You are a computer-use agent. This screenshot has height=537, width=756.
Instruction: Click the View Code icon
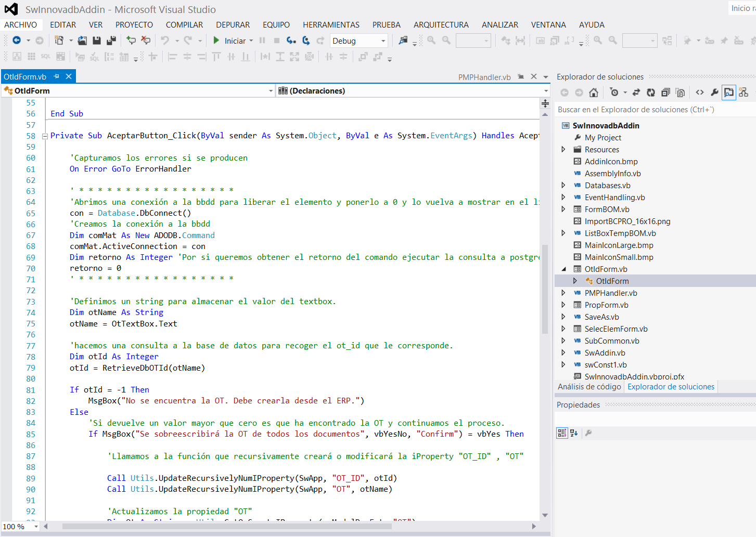coord(700,93)
